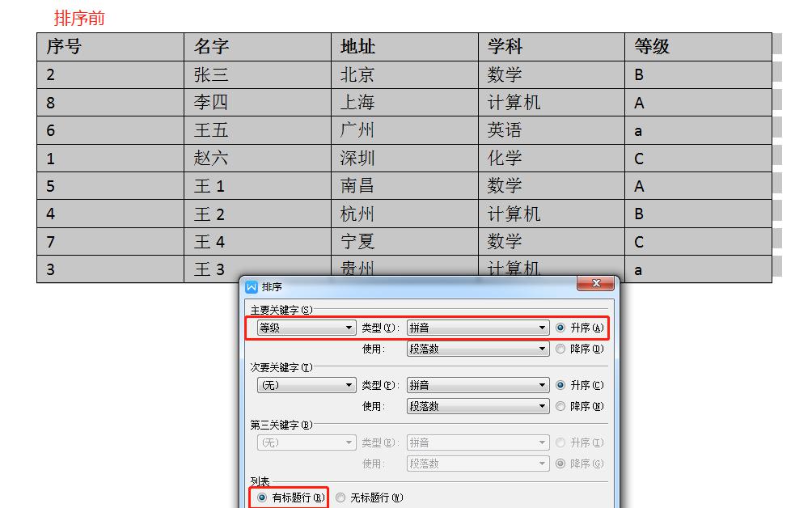
Task: Click the 赵六 name cell
Action: pos(257,159)
